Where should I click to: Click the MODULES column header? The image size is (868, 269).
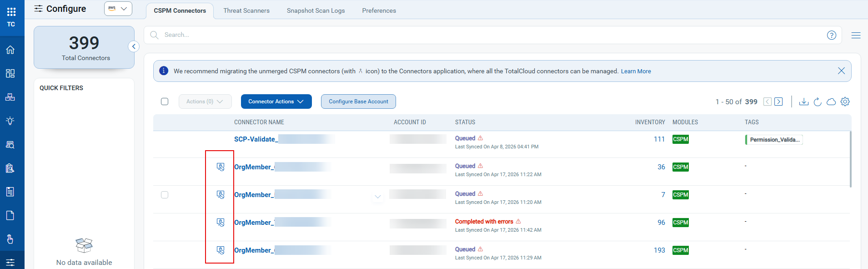(x=685, y=122)
